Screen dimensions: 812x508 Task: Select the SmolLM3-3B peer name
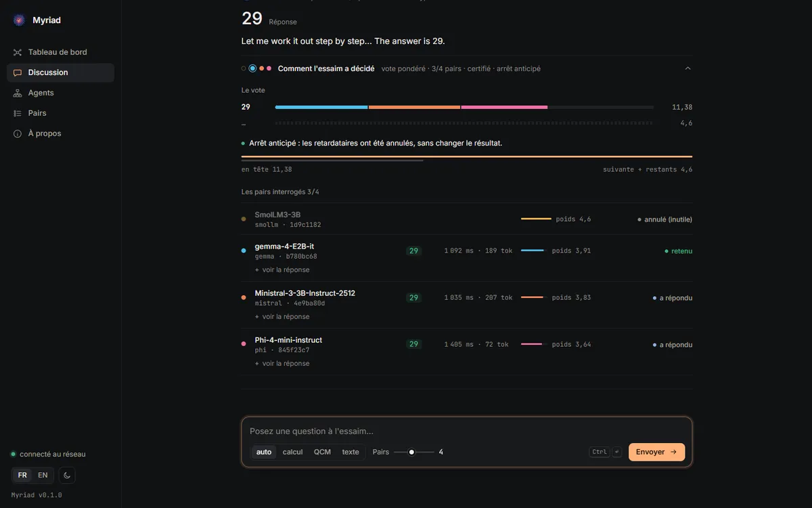pos(277,215)
